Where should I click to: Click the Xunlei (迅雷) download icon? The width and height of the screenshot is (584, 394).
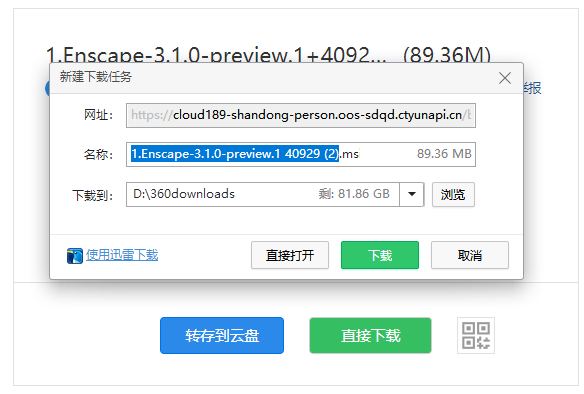tap(74, 256)
